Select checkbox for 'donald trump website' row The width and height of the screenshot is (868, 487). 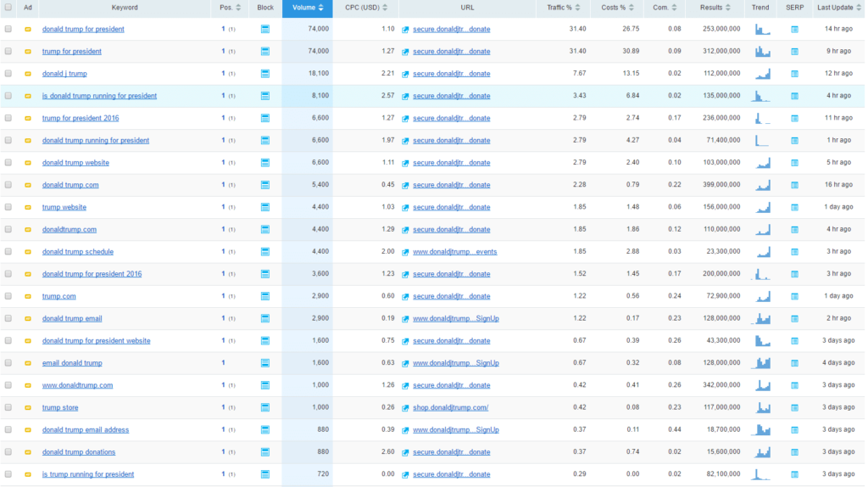tap(8, 162)
